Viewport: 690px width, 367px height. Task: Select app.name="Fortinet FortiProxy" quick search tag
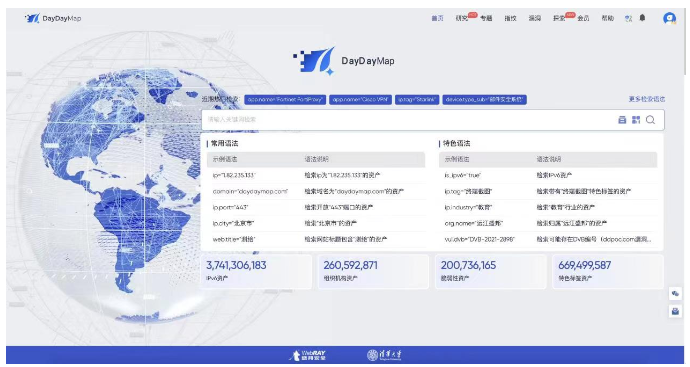[x=285, y=99]
